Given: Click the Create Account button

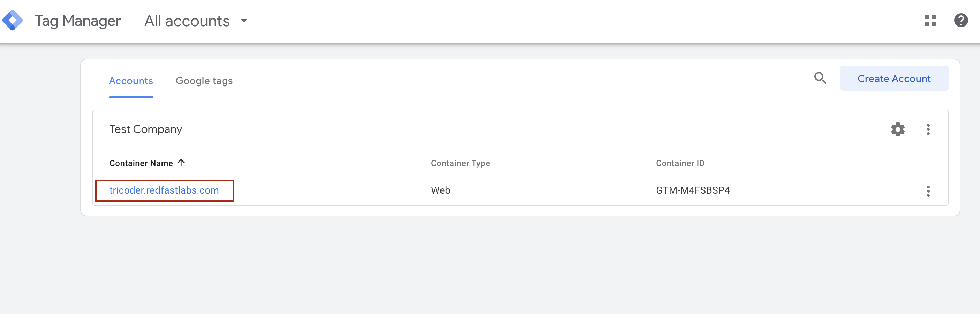Looking at the screenshot, I should [894, 78].
